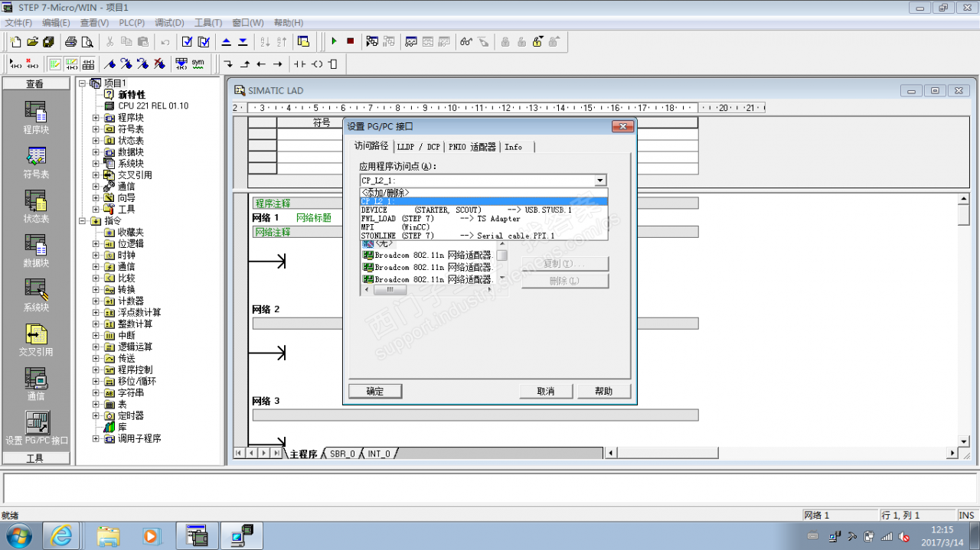Select the MPI (WinCC) entry
This screenshot has height=550, width=980.
click(x=484, y=227)
